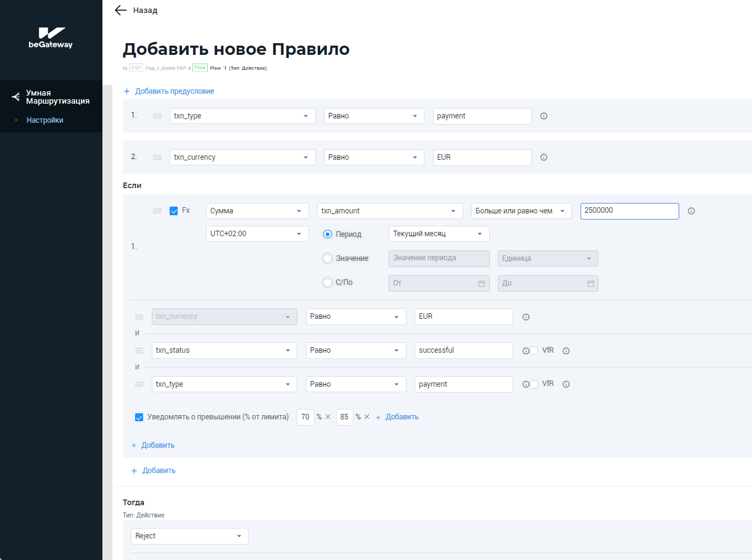Open the Текущий месяц period dropdown
Image resolution: width=752 pixels, height=560 pixels.
point(439,234)
